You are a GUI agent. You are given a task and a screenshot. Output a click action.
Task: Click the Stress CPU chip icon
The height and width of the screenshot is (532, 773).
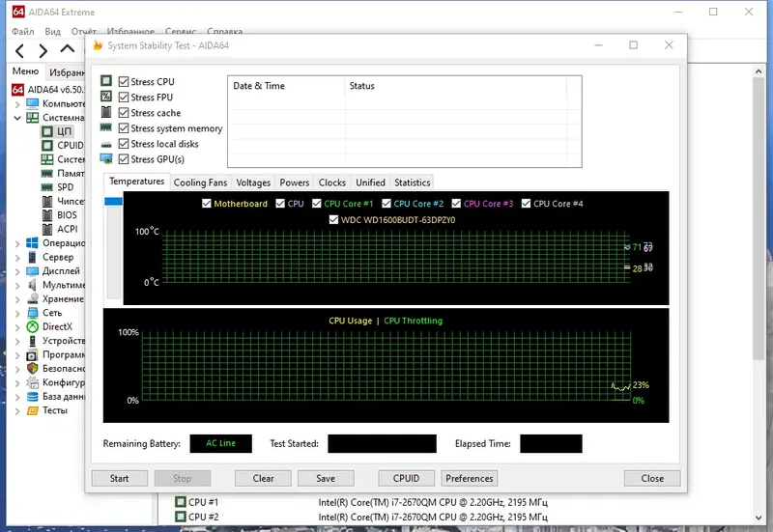[x=106, y=81]
